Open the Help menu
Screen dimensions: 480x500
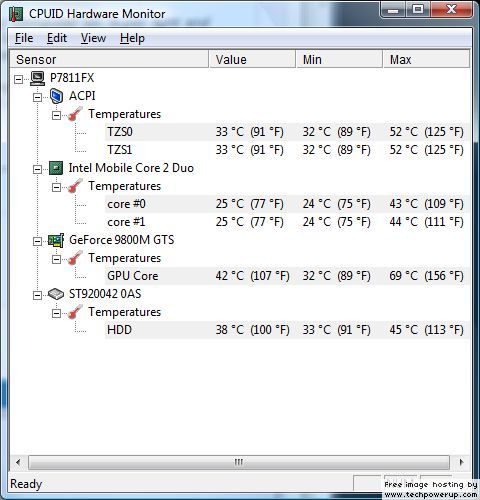(132, 38)
